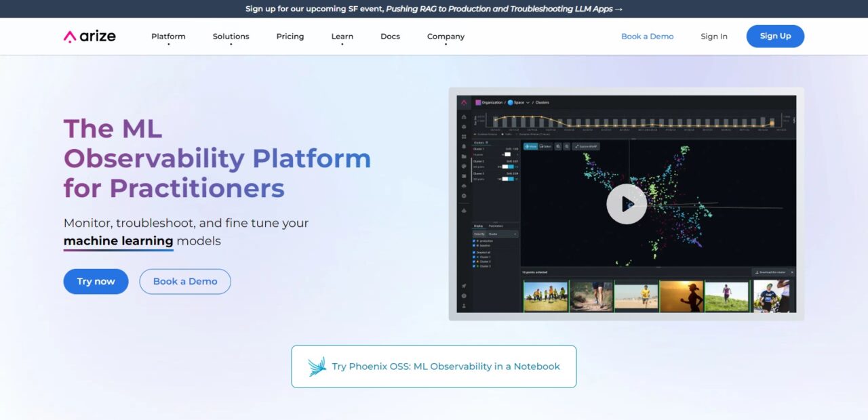Click the Sign In link
The width and height of the screenshot is (868, 420).
714,37
